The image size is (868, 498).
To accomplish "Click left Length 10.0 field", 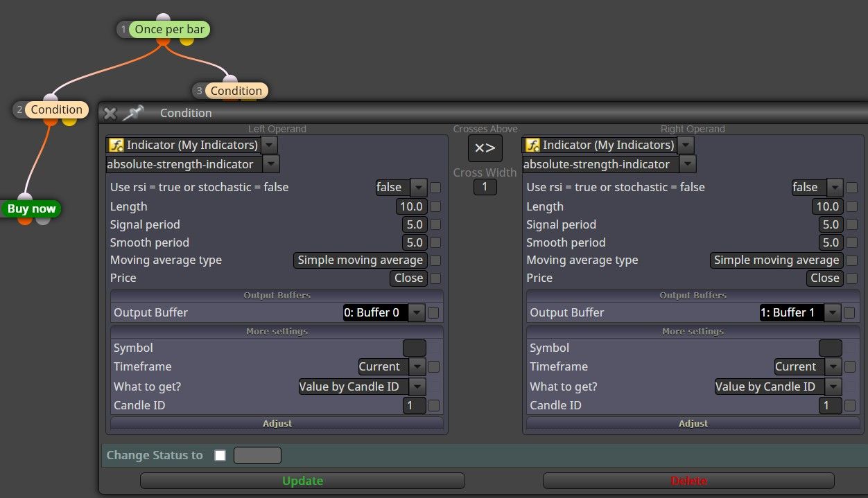I will (412, 206).
